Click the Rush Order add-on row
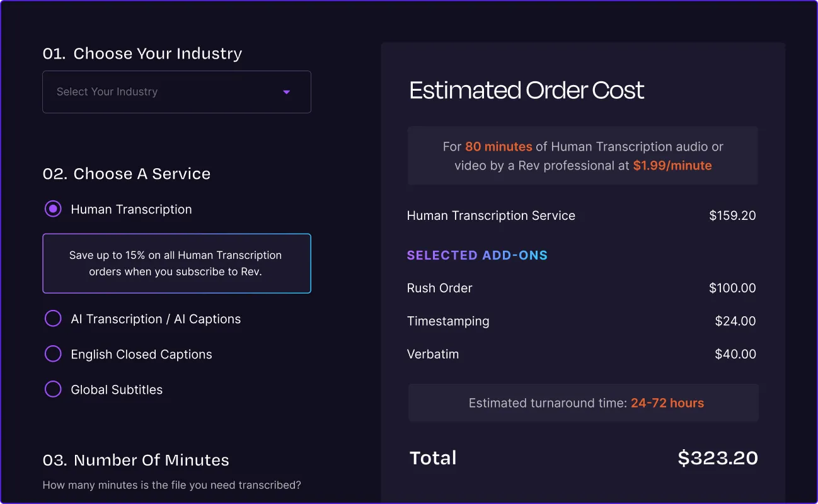The height and width of the screenshot is (504, 818). tap(582, 288)
